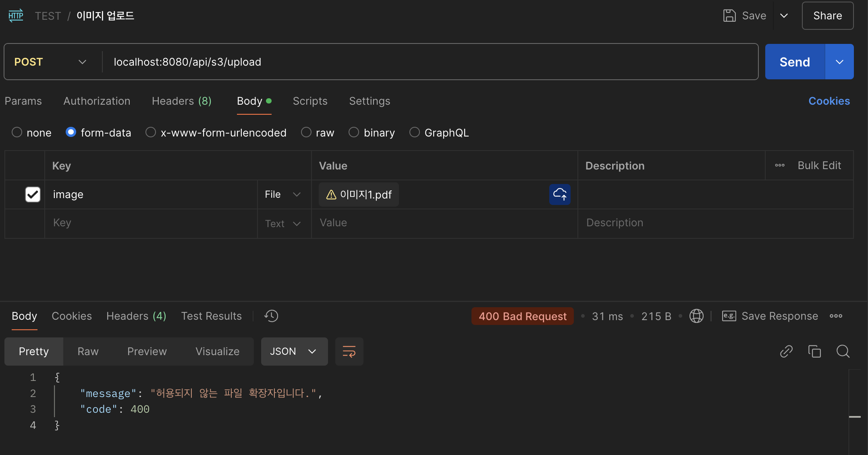Open the Raw response view tab
The width and height of the screenshot is (868, 455).
pyautogui.click(x=88, y=352)
